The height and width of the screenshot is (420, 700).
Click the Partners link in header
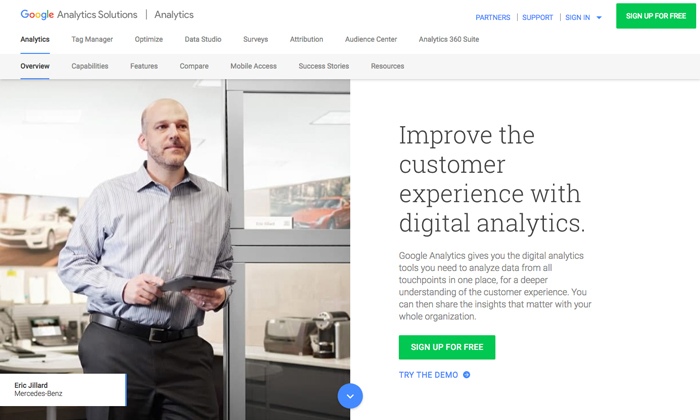(x=493, y=17)
